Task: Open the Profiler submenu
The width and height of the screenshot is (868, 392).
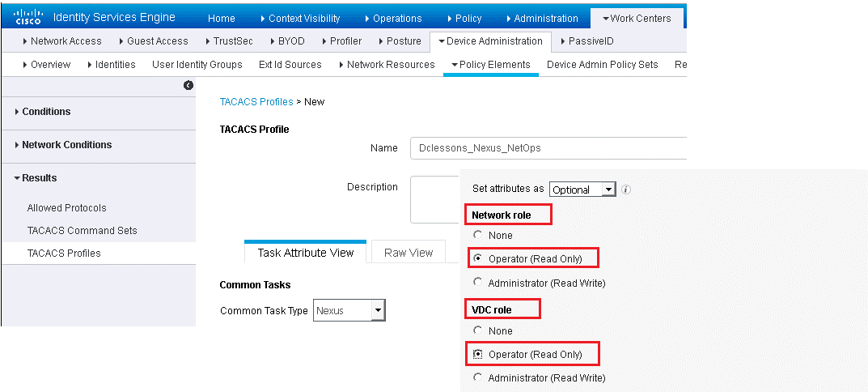Action: click(341, 41)
